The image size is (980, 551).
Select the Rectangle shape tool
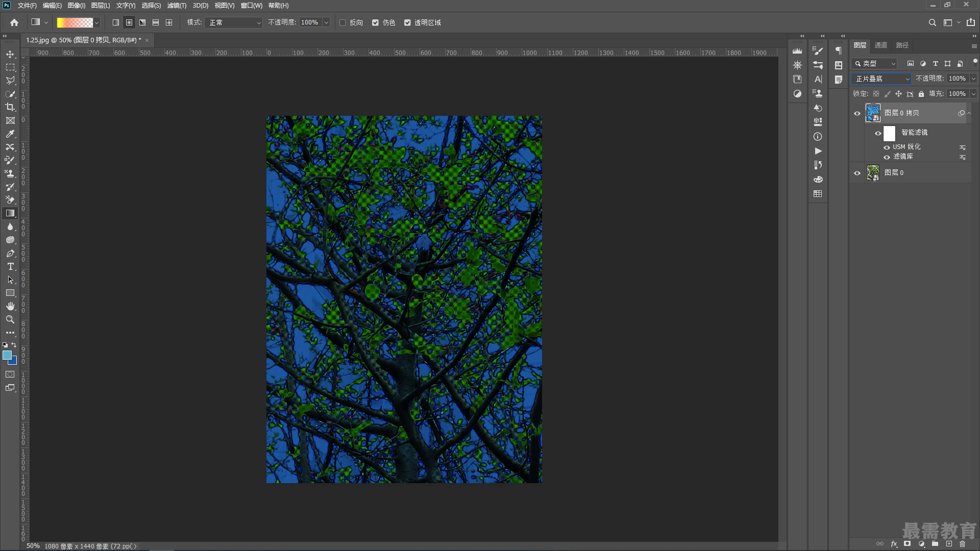[x=10, y=293]
